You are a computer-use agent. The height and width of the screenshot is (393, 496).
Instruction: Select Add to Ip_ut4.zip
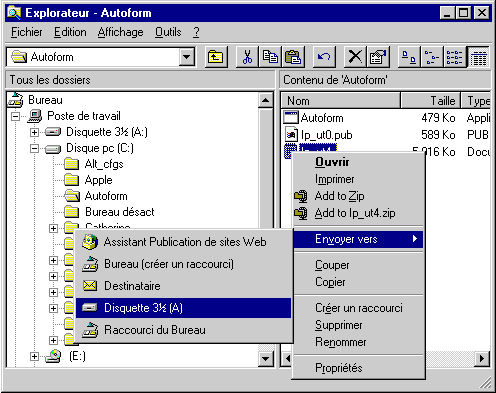(x=358, y=213)
